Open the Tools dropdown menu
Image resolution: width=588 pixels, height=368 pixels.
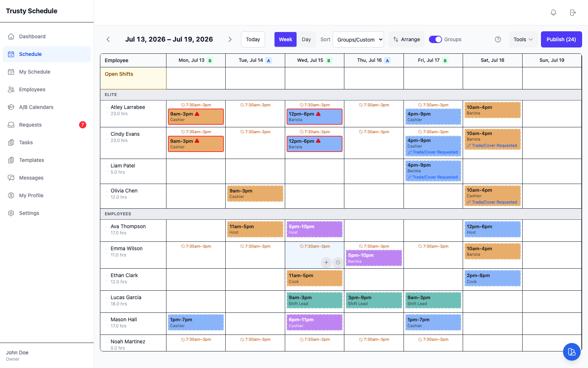click(523, 39)
